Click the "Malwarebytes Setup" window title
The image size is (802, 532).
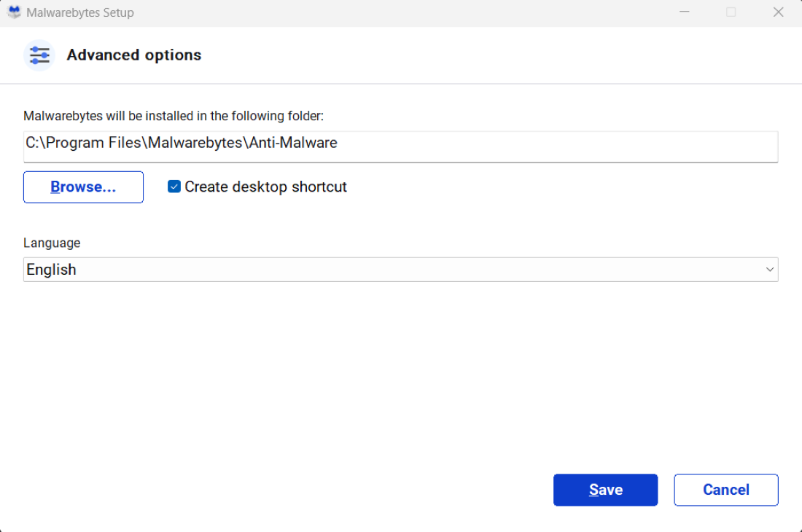point(80,13)
